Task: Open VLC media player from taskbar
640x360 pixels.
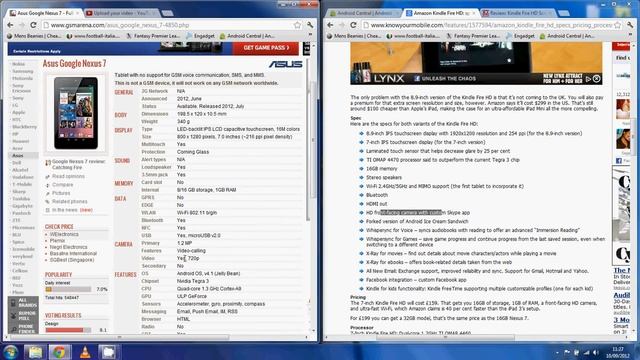Action: point(85,352)
